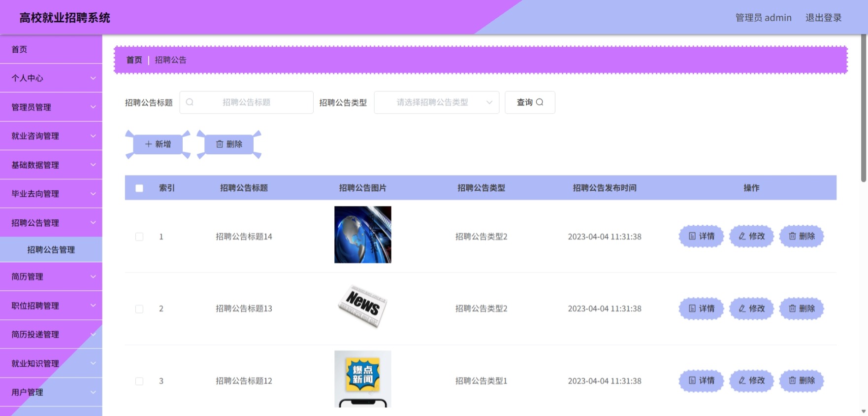Click 退出登录 in the header
868x416 pixels.
823,18
